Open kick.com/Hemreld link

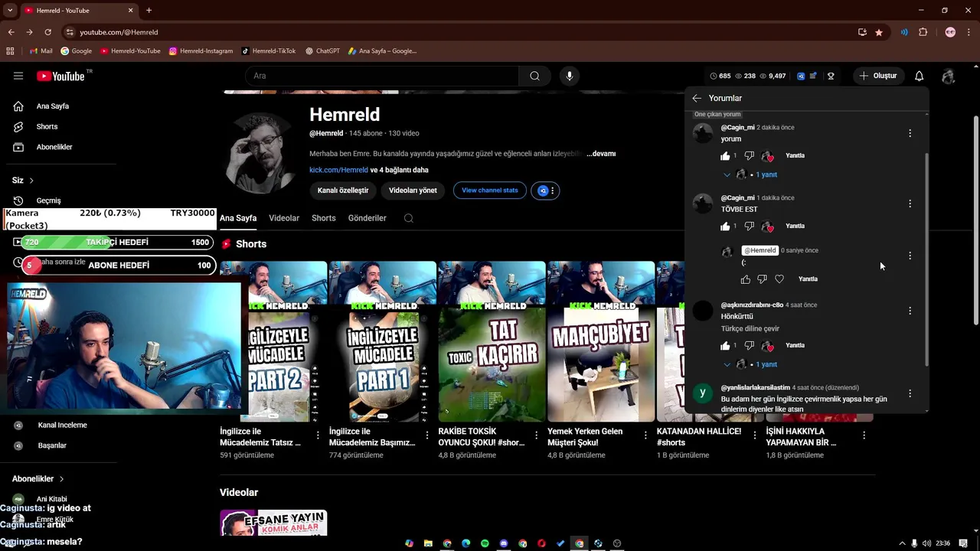[x=338, y=170]
